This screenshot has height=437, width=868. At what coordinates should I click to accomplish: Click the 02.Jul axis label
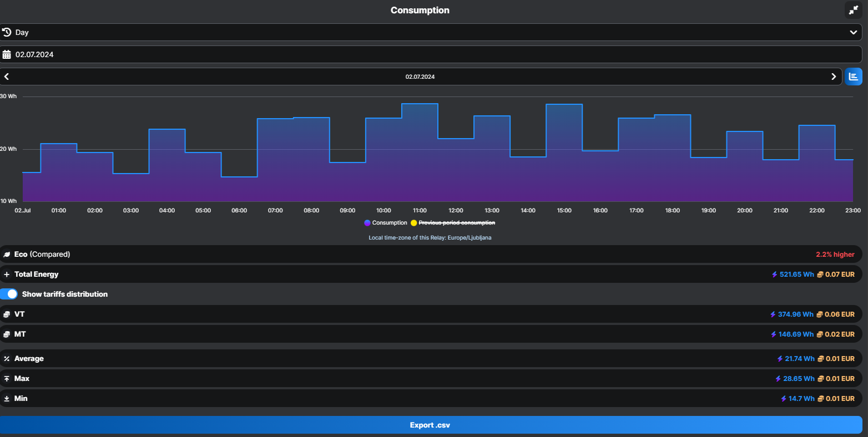pyautogui.click(x=23, y=211)
